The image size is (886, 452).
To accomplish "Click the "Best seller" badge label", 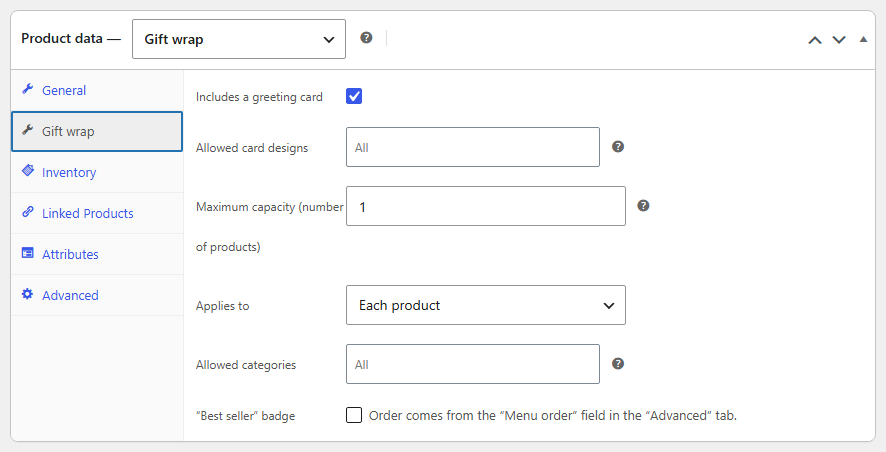I will pos(245,416).
